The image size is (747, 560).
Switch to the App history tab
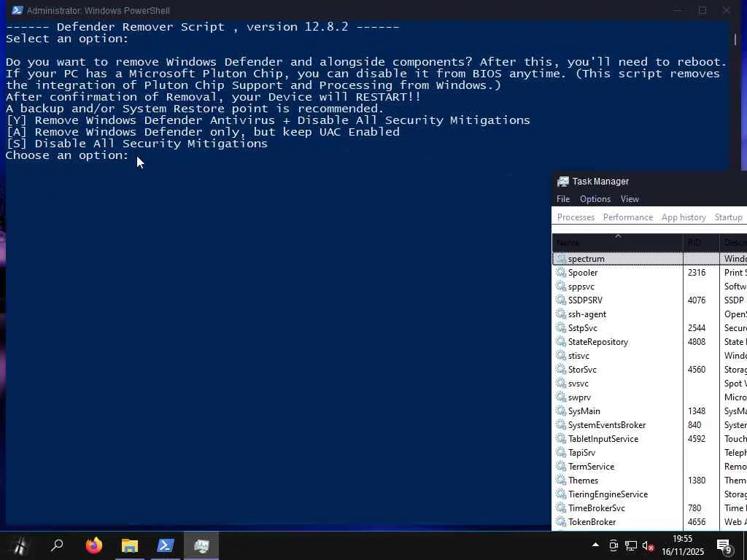[684, 217]
